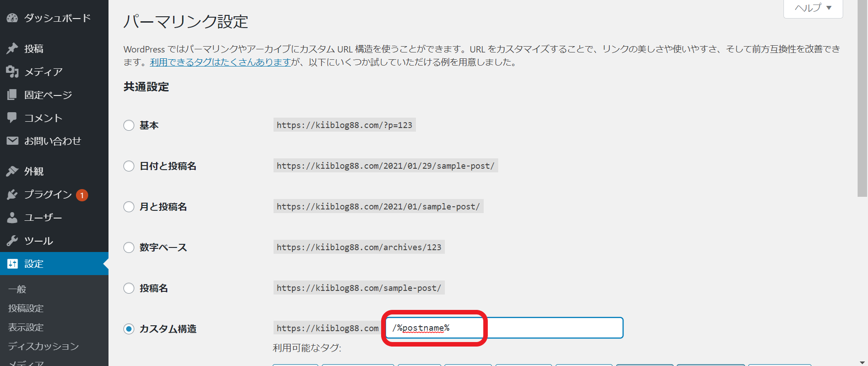Click the Users (ユーザー) person icon
This screenshot has height=366, width=868.
(x=12, y=218)
